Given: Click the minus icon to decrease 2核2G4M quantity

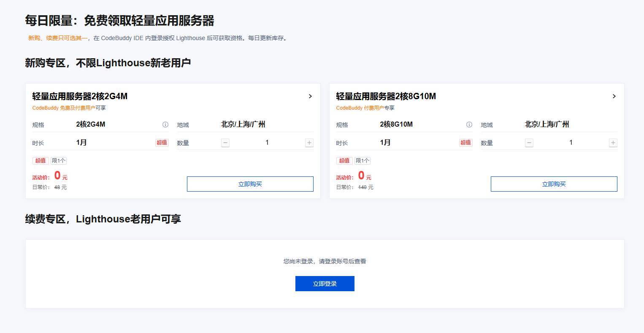Looking at the screenshot, I should click(225, 142).
